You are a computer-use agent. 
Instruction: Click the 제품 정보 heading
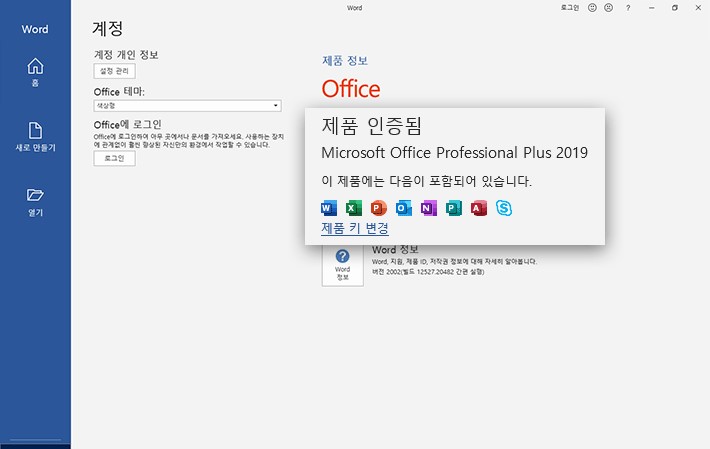click(345, 61)
